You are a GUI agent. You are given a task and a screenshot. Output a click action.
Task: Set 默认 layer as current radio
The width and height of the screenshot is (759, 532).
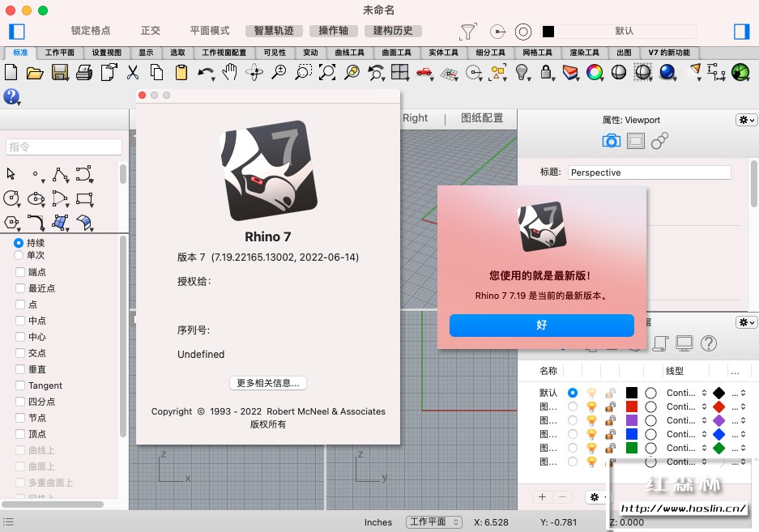click(x=573, y=393)
